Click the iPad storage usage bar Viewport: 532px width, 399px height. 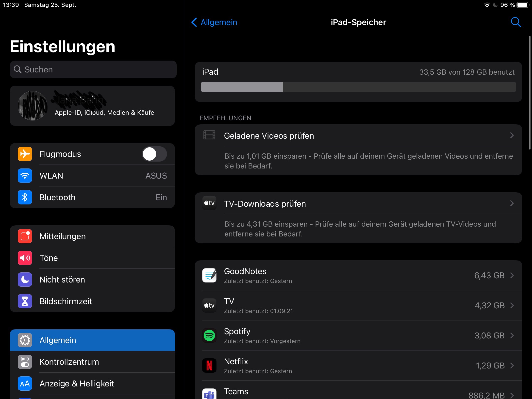(358, 87)
